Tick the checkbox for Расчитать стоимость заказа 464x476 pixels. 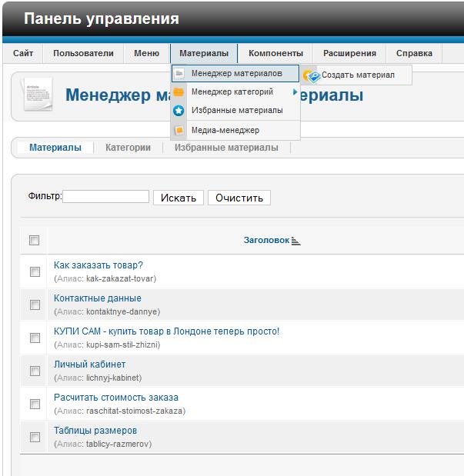click(35, 404)
